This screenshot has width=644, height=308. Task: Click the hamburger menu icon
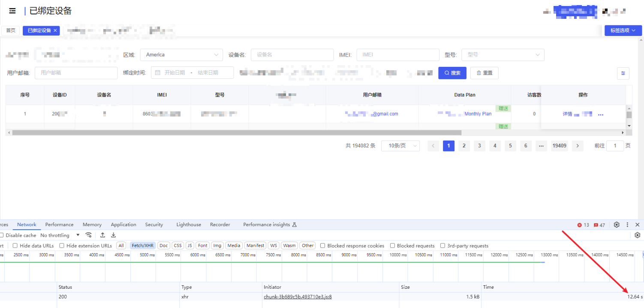[x=12, y=11]
